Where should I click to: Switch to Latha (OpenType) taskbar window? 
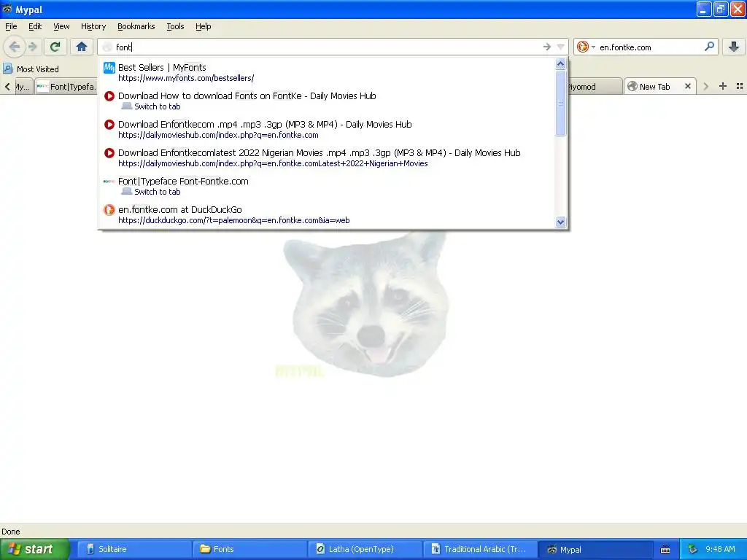pos(365,549)
